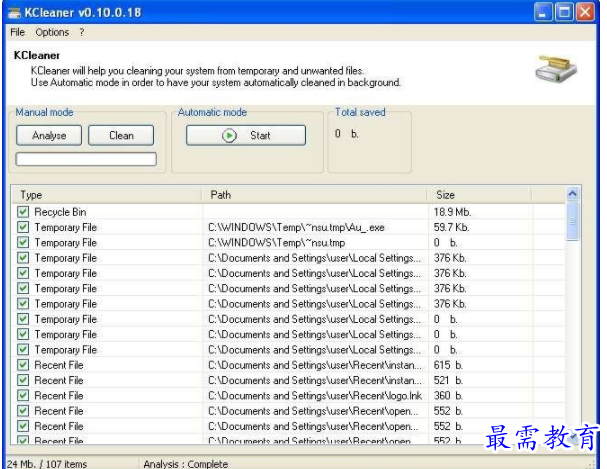Open the ? help menu

(82, 32)
